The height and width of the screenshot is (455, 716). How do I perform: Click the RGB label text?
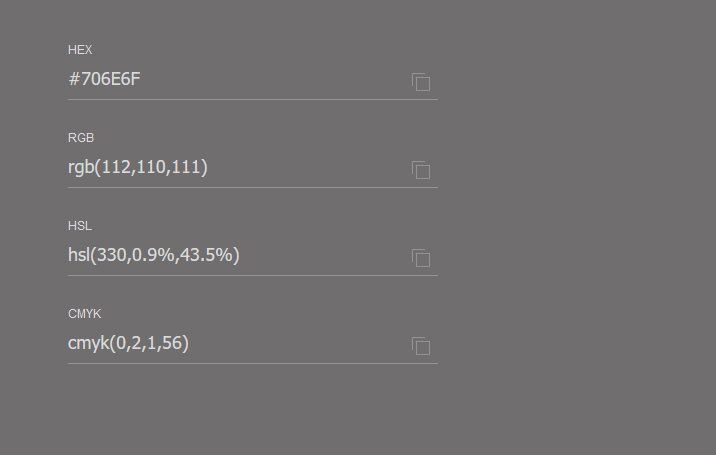pyautogui.click(x=81, y=138)
